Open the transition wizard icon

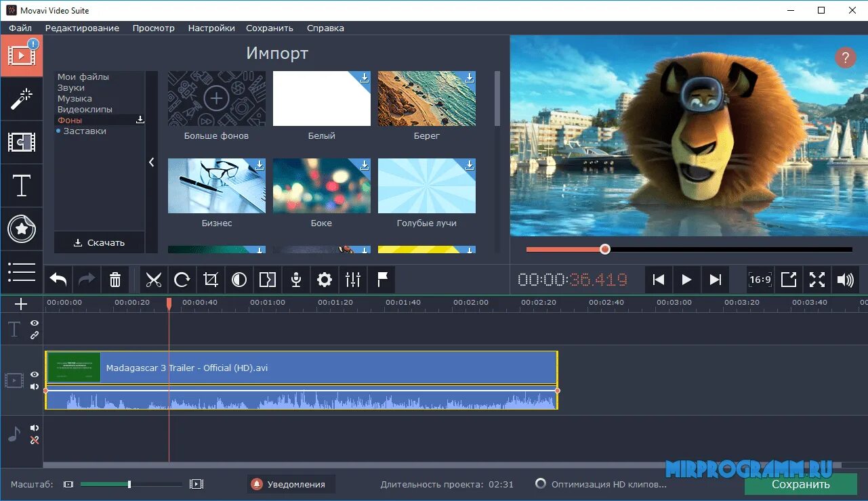(x=268, y=280)
